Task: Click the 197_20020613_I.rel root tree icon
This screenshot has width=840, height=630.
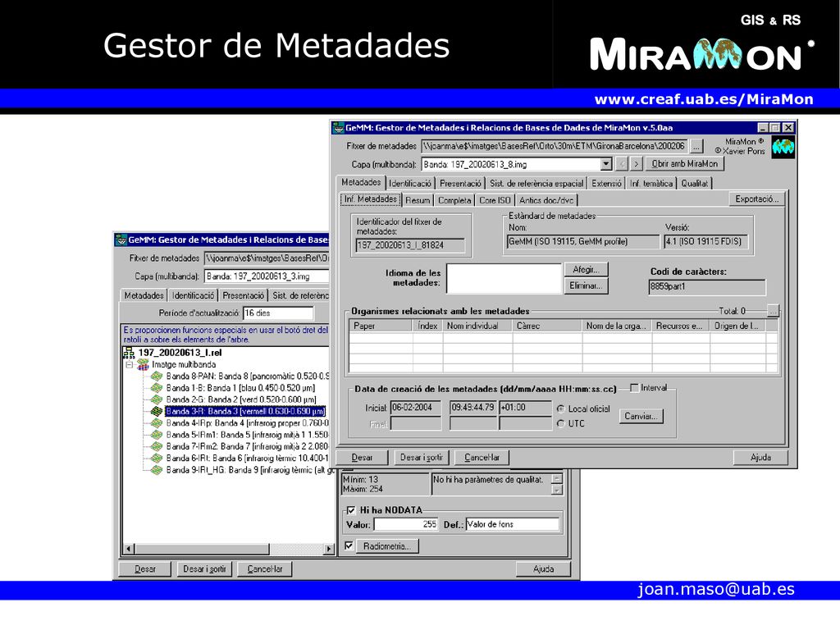Action: pos(129,353)
